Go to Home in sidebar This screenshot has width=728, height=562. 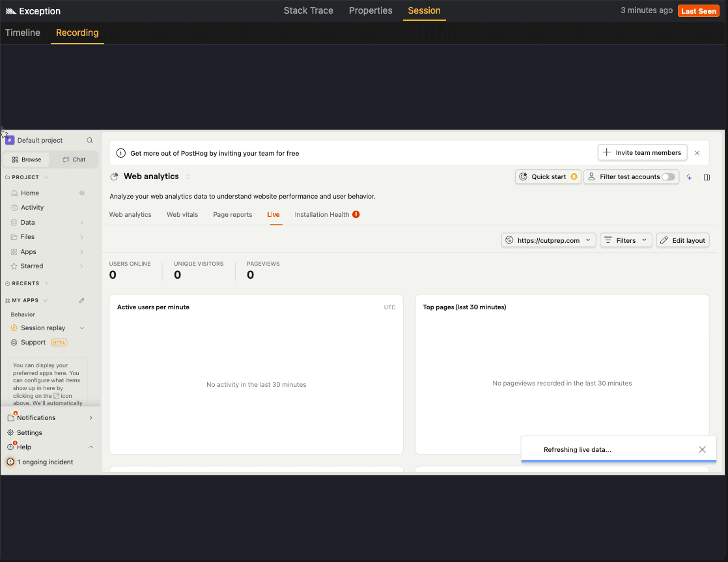[30, 193]
